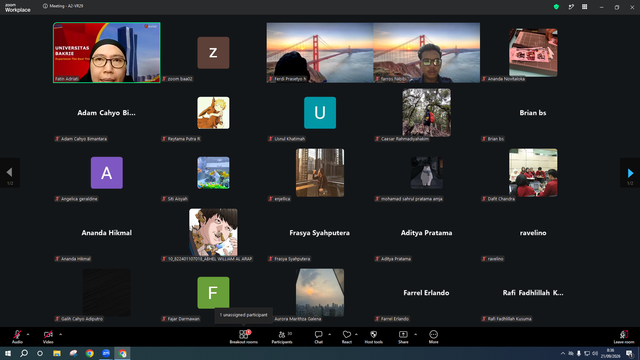Unmute the microphone via Audio button
Image resolution: width=640 pixels, height=360 pixels.
17,337
